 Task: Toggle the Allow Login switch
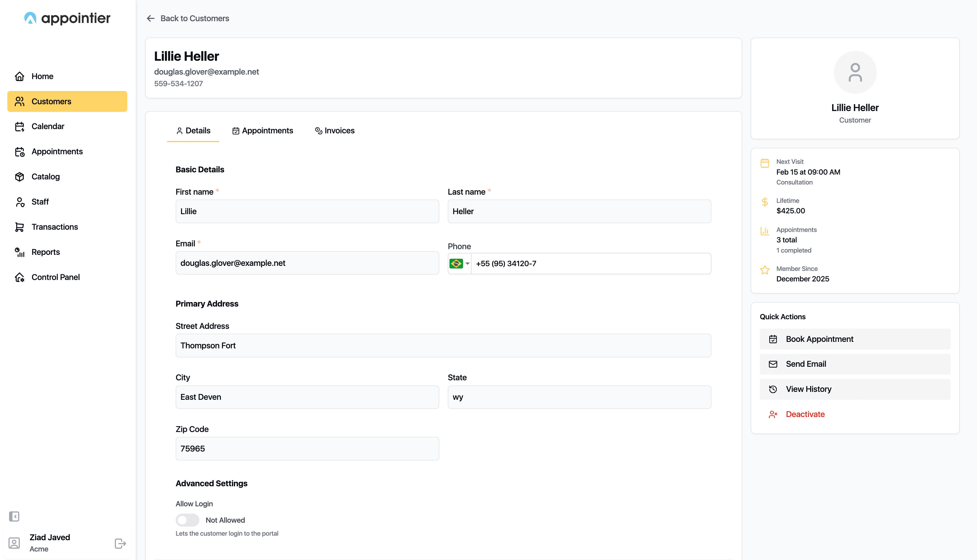[188, 520]
